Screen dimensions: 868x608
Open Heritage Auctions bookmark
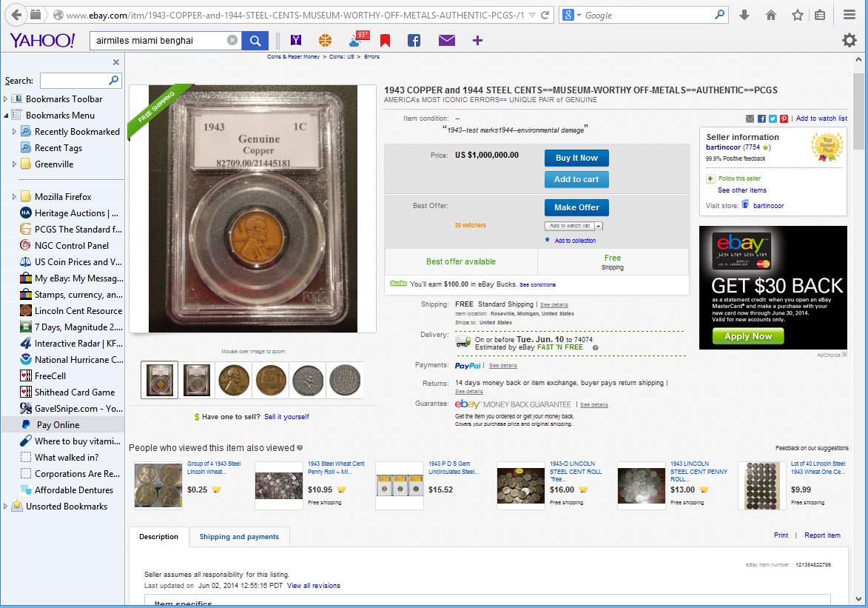(x=71, y=213)
